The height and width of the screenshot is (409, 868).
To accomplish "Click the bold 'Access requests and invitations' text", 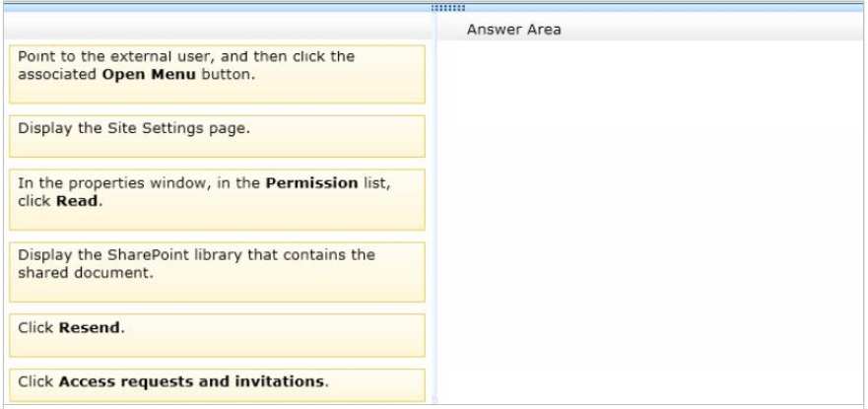I will pyautogui.click(x=191, y=381).
